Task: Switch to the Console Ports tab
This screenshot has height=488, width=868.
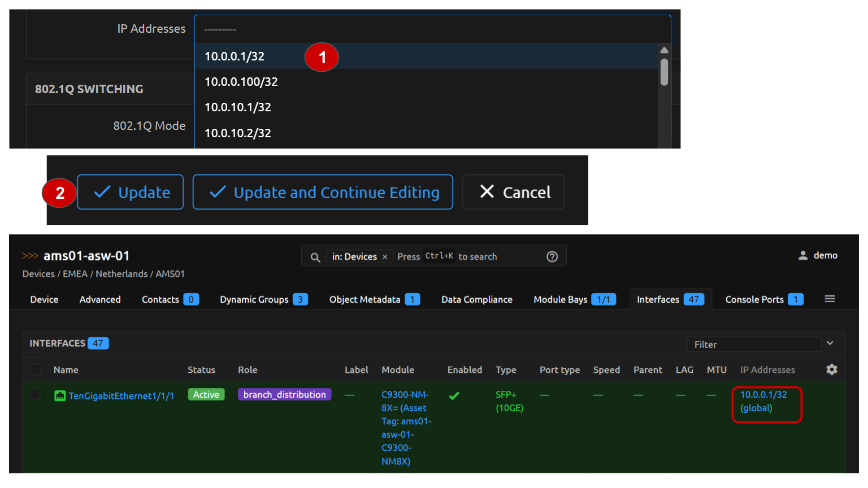Action: (754, 299)
